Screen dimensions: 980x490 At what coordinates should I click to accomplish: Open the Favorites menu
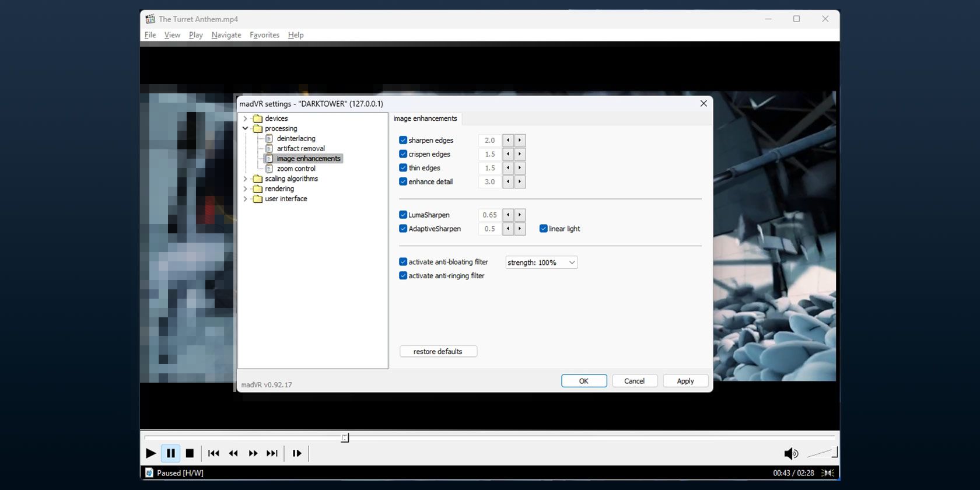[x=264, y=35]
